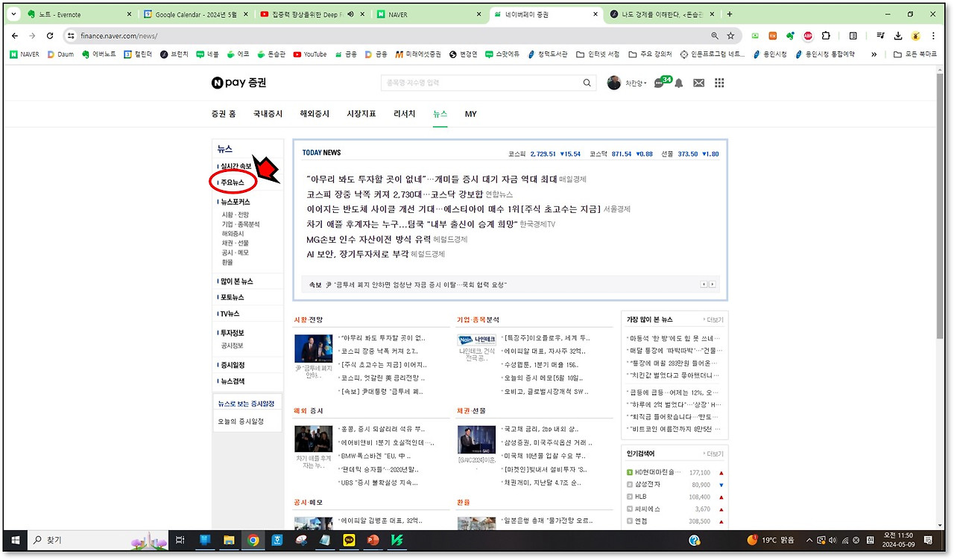Open 더보기 for 인기검색어
This screenshot has height=560, width=954.
pyautogui.click(x=714, y=454)
